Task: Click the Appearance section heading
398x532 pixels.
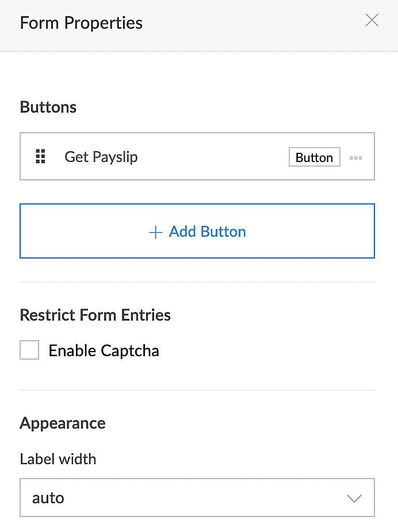Action: pos(63,423)
